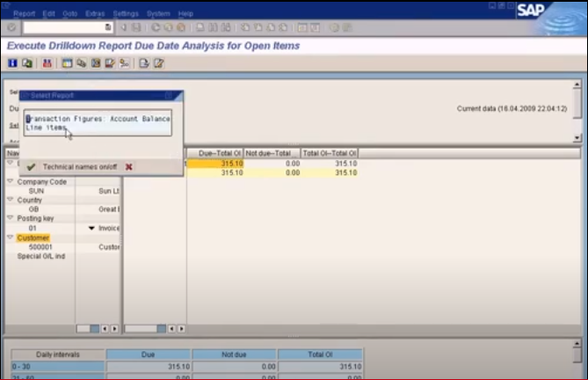Image resolution: width=588 pixels, height=380 pixels.
Task: Open the System menu
Action: tap(158, 13)
